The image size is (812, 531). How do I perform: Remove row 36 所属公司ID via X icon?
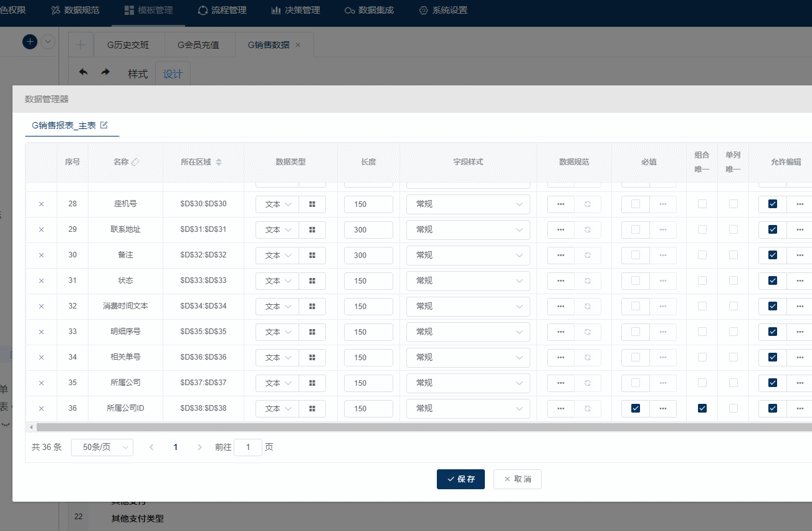41,409
